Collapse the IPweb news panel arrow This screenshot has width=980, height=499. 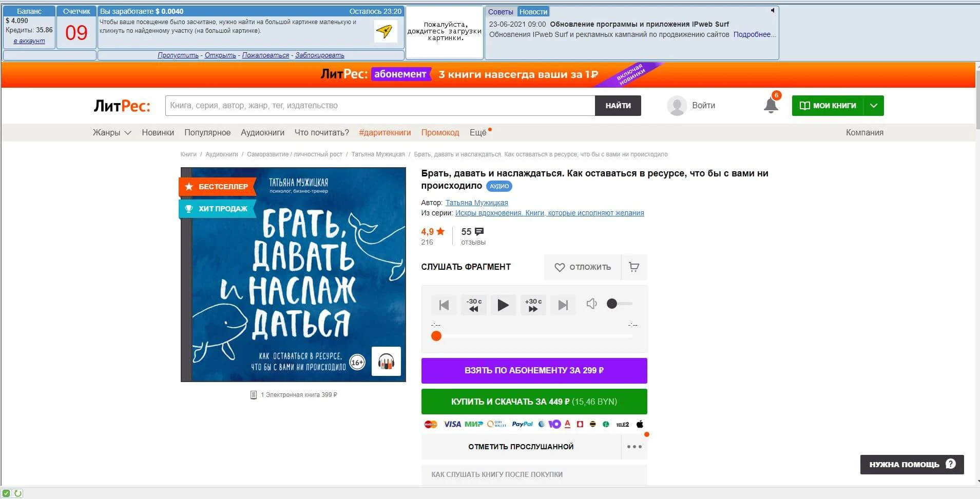click(772, 11)
